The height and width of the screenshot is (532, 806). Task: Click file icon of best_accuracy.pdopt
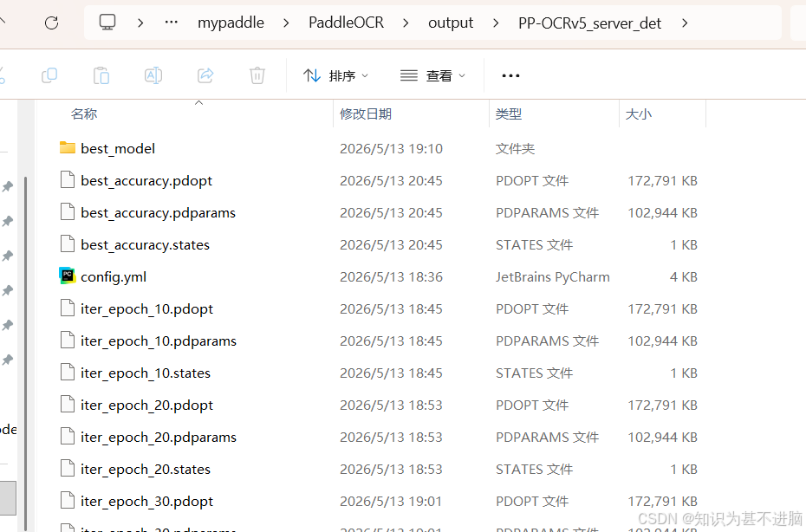pyautogui.click(x=68, y=180)
